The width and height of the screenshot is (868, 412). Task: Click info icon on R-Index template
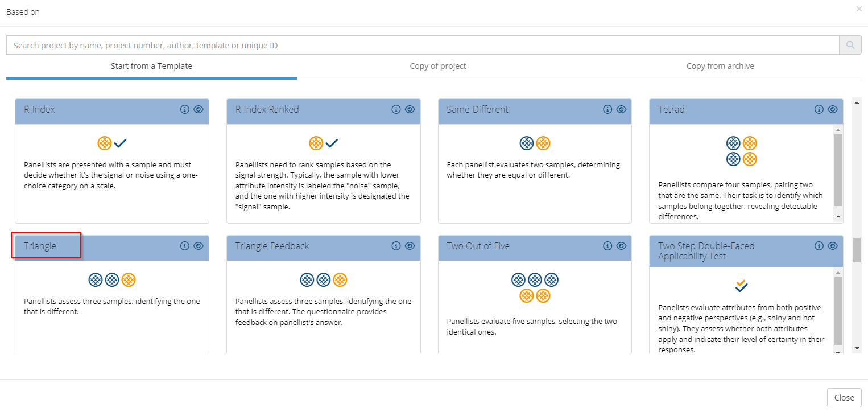(184, 109)
